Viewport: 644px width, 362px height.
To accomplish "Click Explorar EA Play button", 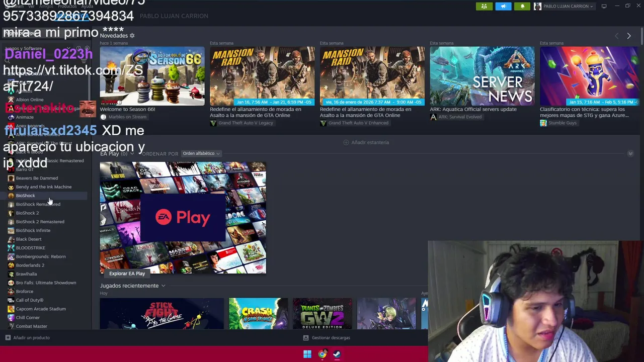I will point(127,274).
